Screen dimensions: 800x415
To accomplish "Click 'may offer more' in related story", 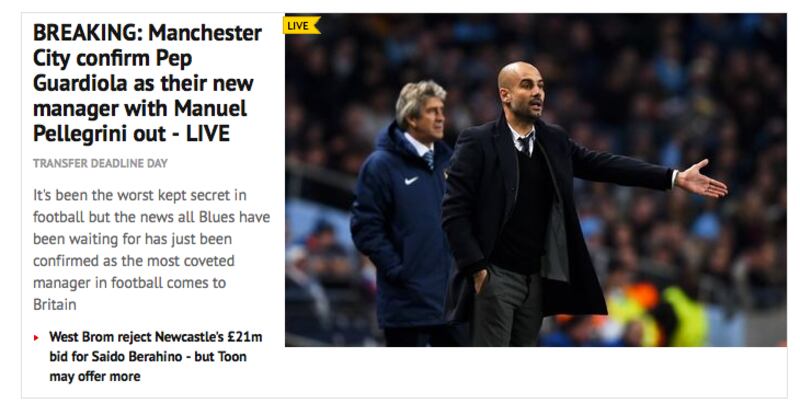I will point(95,376).
